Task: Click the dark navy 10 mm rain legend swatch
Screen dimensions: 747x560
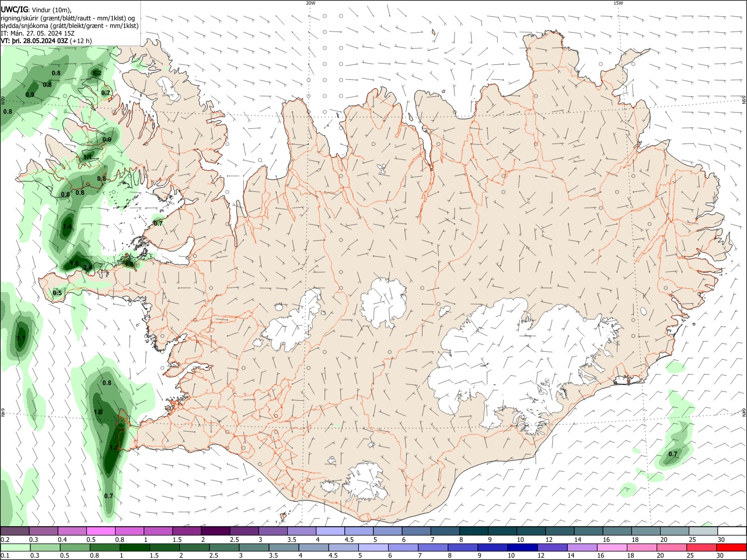Action: click(522, 548)
